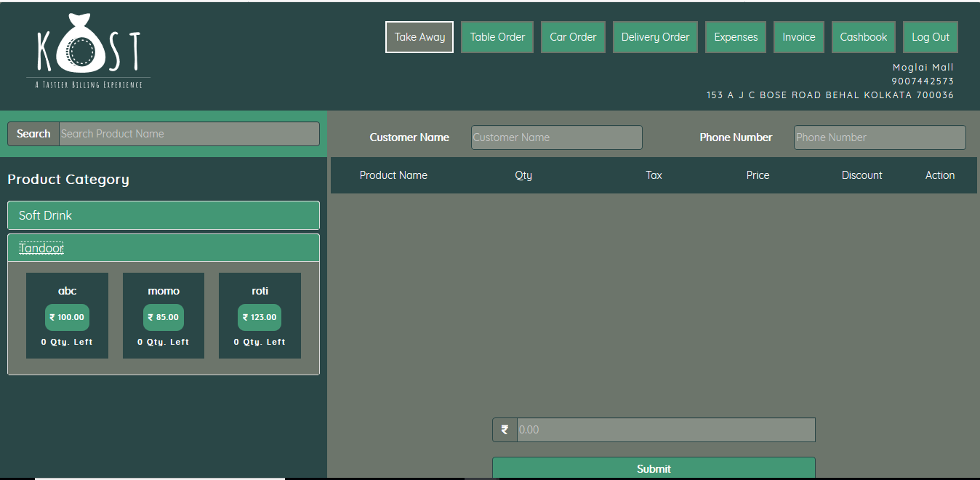Focus the Search Product Name field

189,134
